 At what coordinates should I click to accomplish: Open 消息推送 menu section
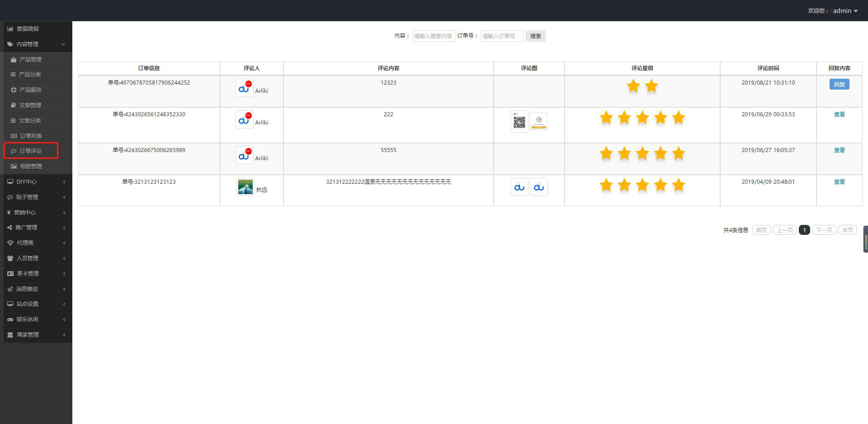(36, 289)
